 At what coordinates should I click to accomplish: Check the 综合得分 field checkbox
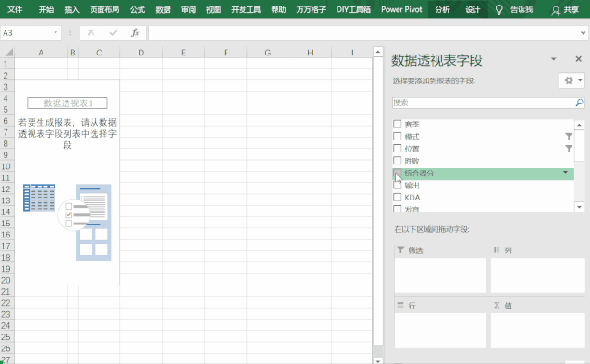[x=397, y=173]
